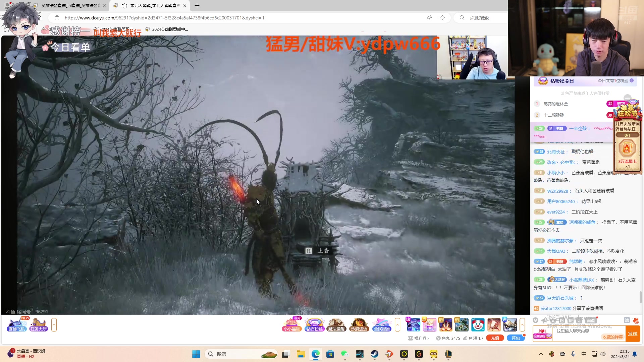Mute the 东北大鹌鹑 tab audio
Image resolution: width=644 pixels, height=362 pixels.
click(124, 6)
